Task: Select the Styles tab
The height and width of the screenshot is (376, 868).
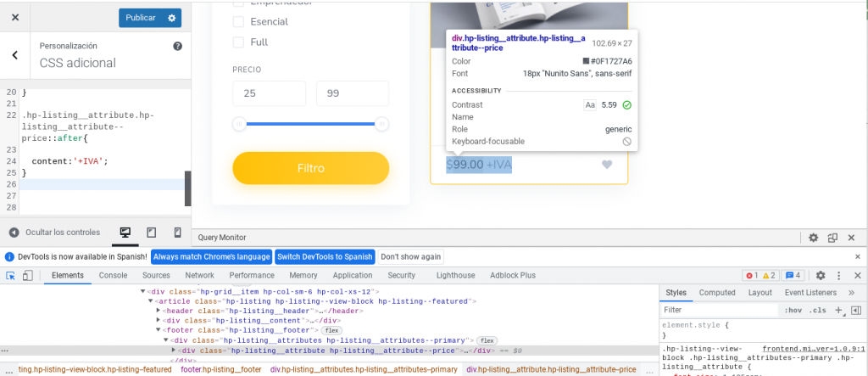Action: click(676, 293)
